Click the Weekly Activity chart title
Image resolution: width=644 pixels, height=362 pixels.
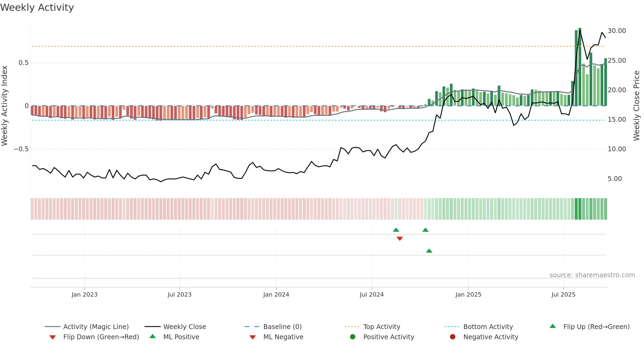tap(37, 8)
